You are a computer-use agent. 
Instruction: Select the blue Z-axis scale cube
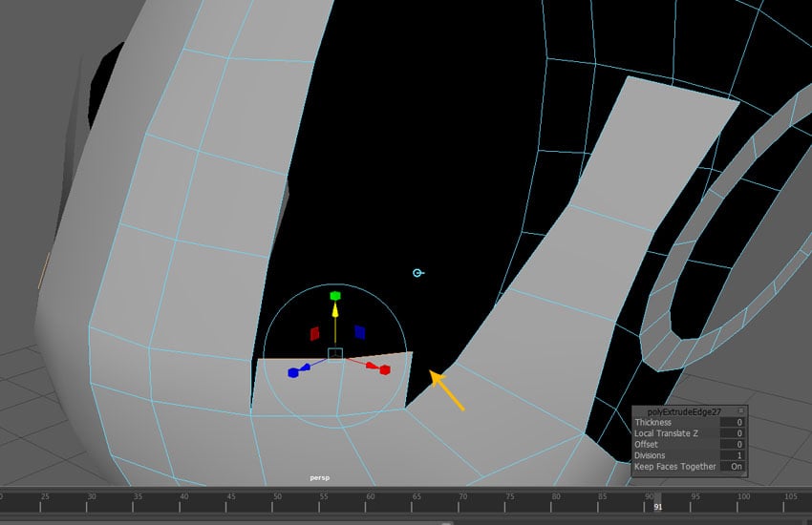pyautogui.click(x=293, y=372)
